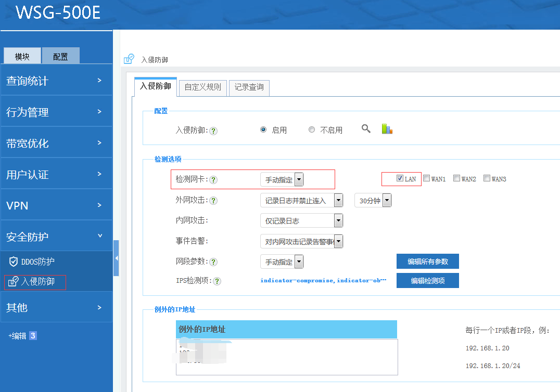Viewport: 560px width, 392px height.
Task: Switch to the 记录查询 tab
Action: point(249,87)
